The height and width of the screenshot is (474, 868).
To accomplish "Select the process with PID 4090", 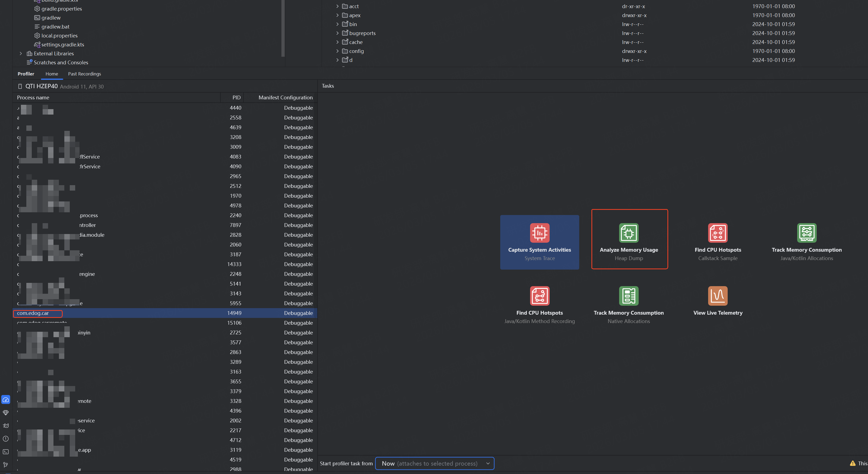I will [165, 166].
